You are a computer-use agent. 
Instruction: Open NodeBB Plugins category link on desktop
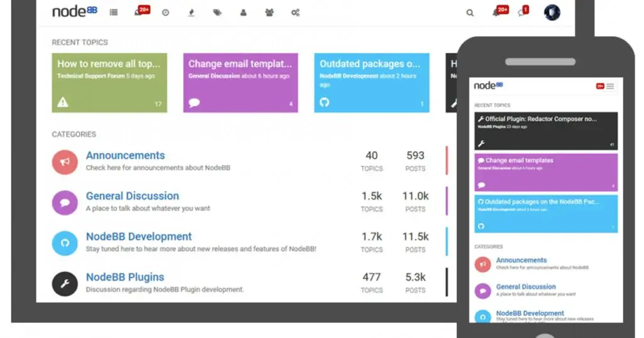tap(125, 277)
